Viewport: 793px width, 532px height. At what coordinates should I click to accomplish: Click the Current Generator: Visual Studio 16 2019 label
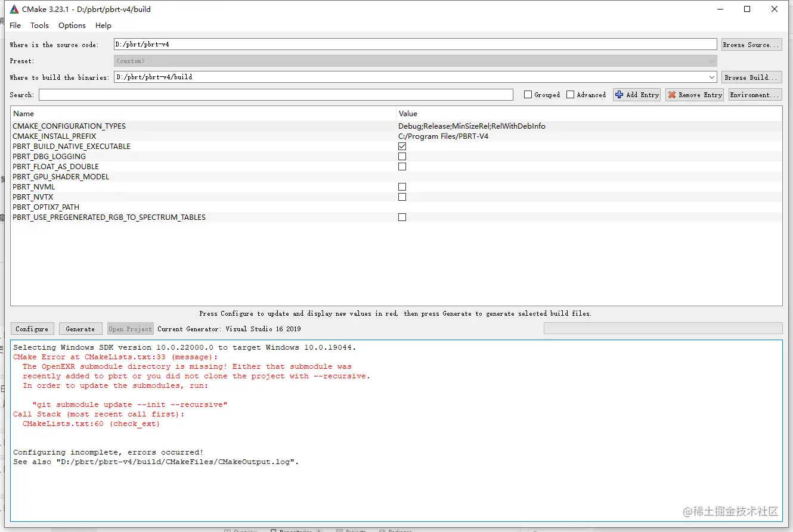click(x=230, y=329)
